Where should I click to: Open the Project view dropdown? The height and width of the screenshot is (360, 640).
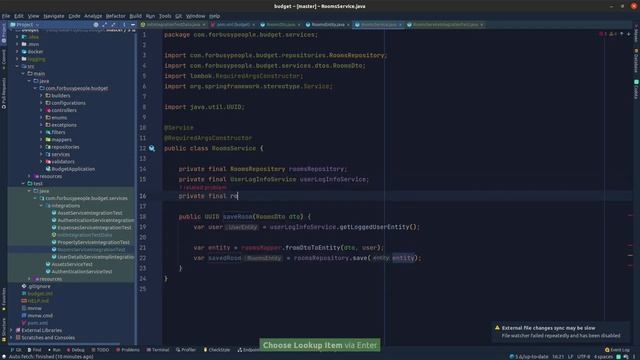click(24, 24)
